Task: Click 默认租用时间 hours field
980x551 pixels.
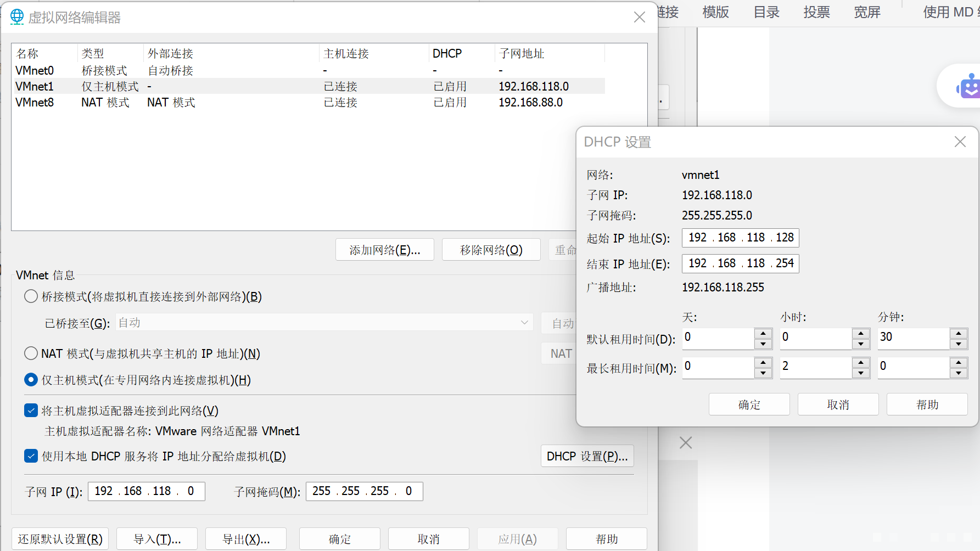Action: point(816,339)
